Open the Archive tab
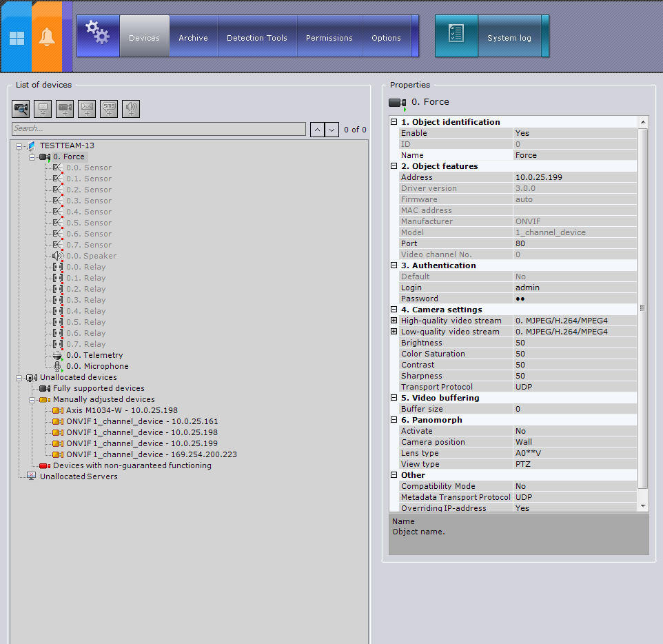The image size is (663, 644). [193, 38]
